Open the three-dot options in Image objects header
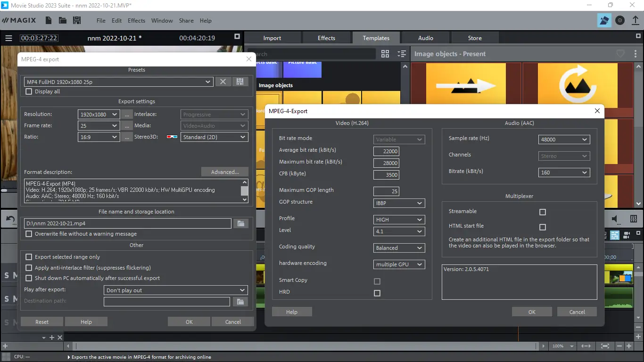 (x=635, y=54)
